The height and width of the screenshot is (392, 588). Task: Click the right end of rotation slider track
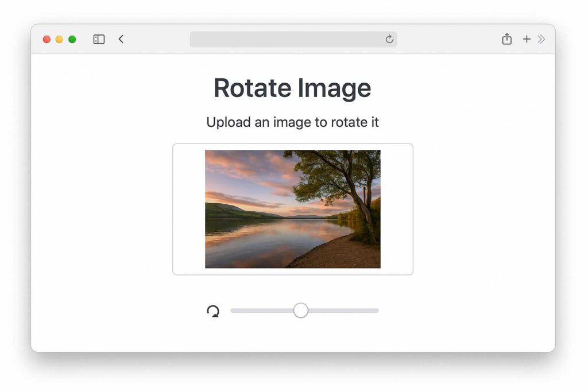(x=376, y=311)
